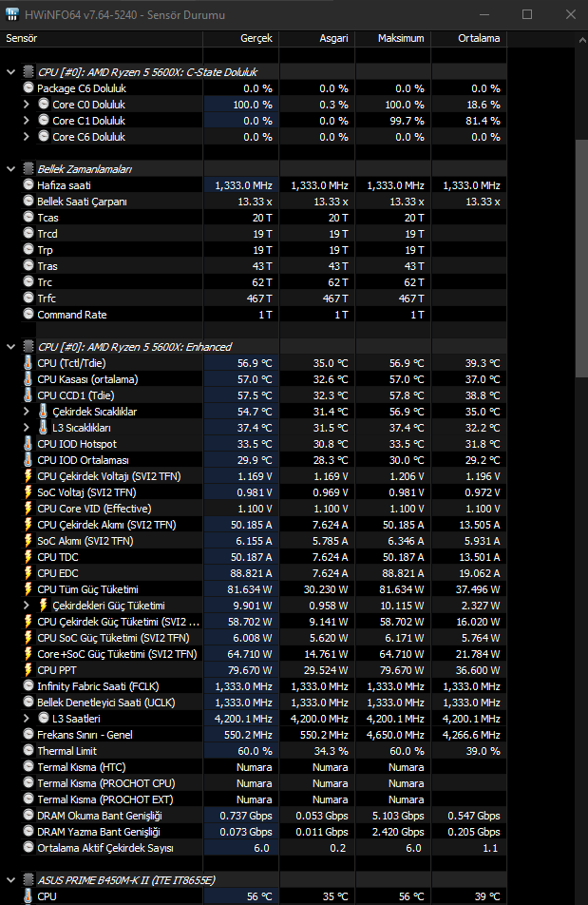Click the lightning icon for CPU TDC
The image size is (588, 905).
coord(28,556)
